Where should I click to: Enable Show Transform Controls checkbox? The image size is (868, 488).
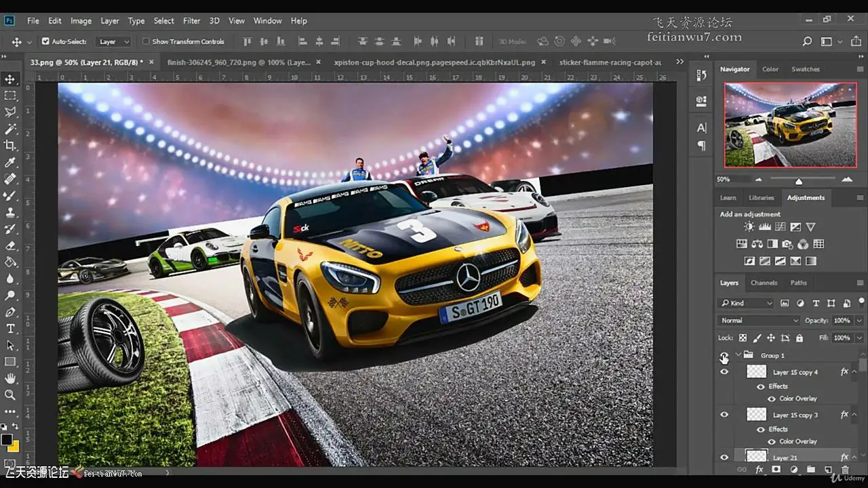tap(146, 41)
